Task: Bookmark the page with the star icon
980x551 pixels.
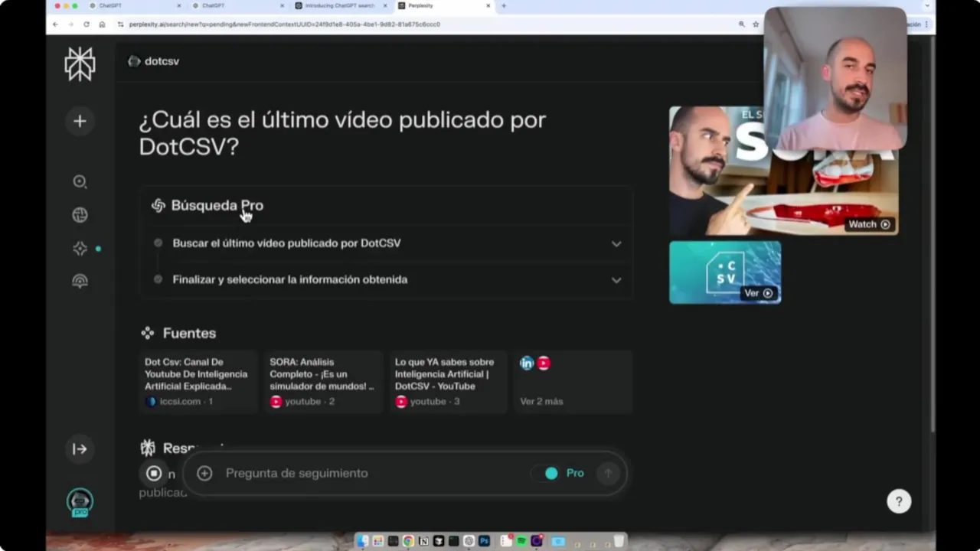Action: click(x=756, y=24)
